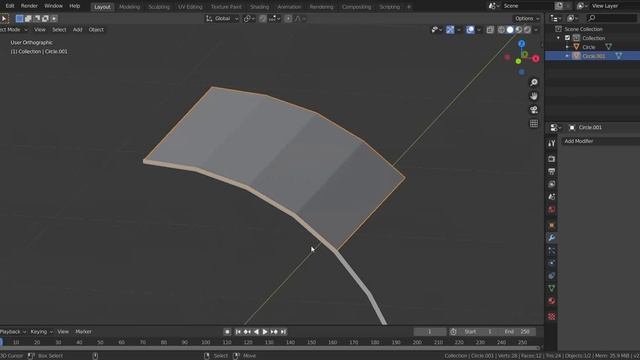
Task: Open the Global transform orientation dropdown
Action: click(x=222, y=18)
